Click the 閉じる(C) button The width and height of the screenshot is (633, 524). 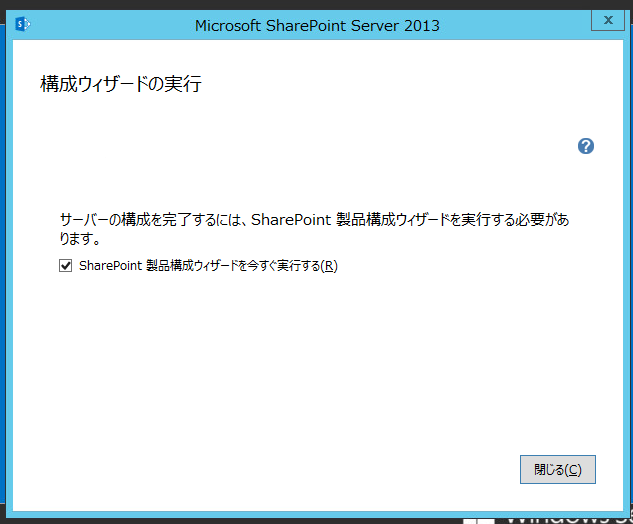pyautogui.click(x=558, y=470)
